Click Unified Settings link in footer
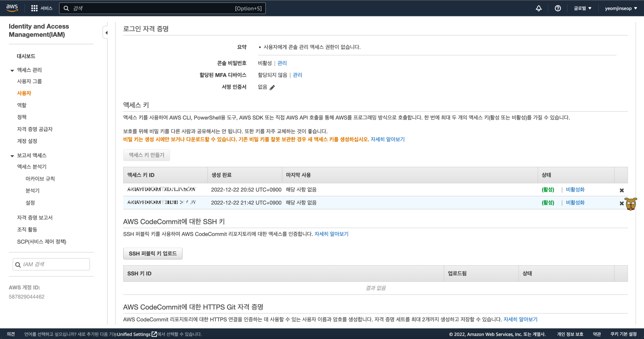The width and height of the screenshot is (644, 339). click(134, 334)
